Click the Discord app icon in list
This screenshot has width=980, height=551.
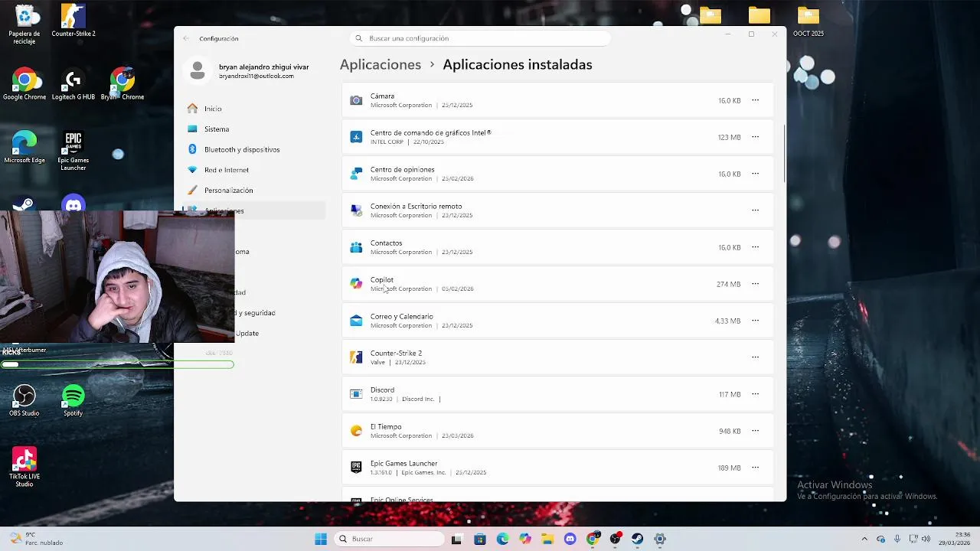pos(356,394)
